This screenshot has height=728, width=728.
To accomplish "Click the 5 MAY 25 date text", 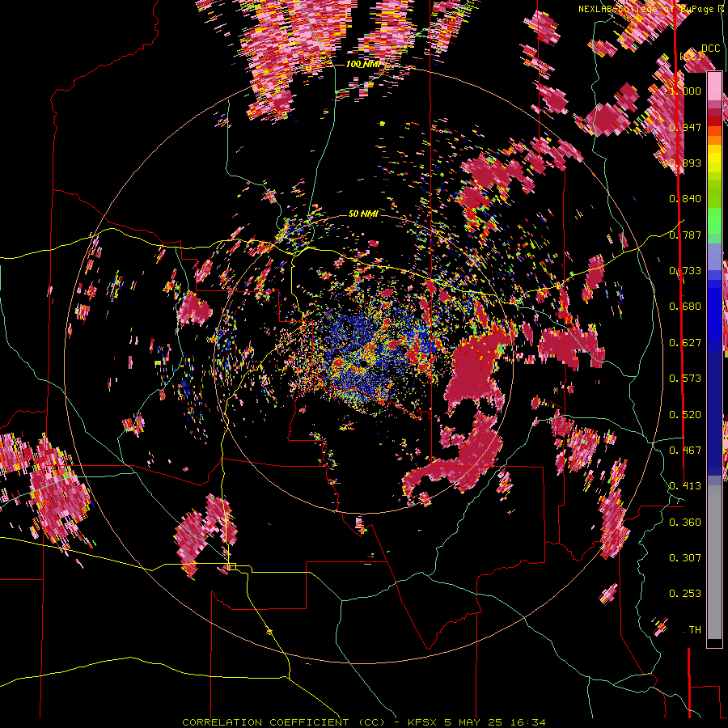I will (x=473, y=722).
